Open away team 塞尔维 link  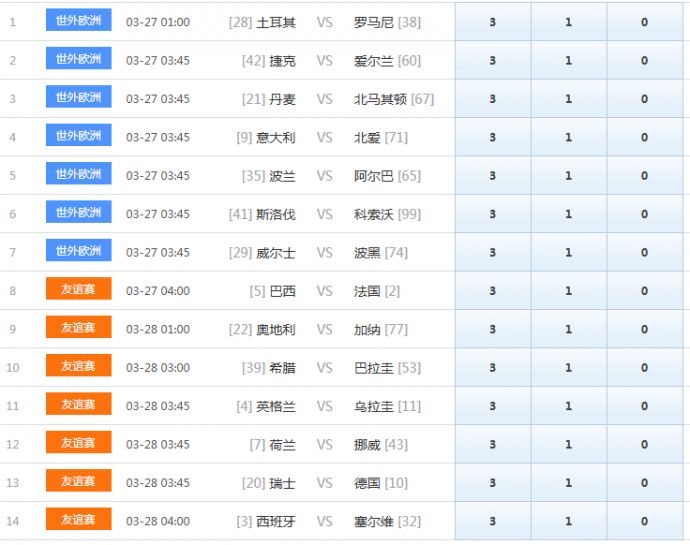[374, 521]
